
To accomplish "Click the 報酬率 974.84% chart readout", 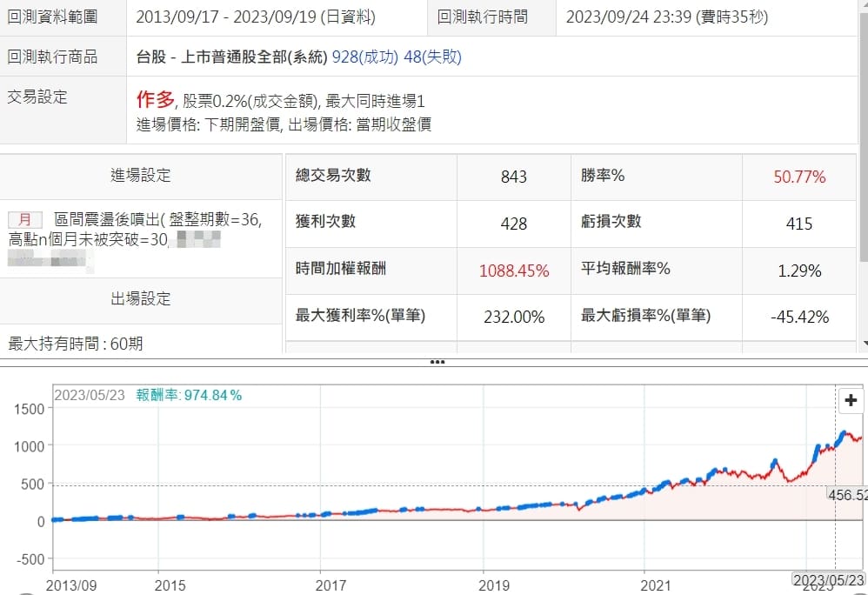I will pos(189,395).
